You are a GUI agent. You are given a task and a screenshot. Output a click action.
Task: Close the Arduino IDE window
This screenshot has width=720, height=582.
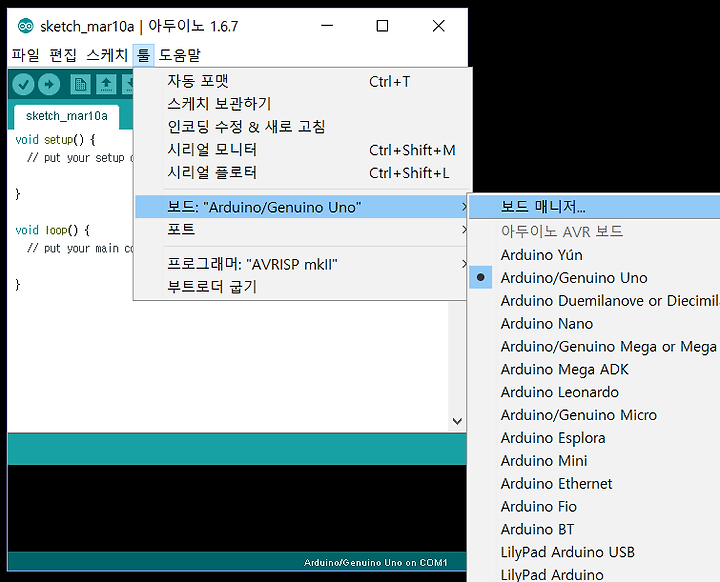pos(439,26)
